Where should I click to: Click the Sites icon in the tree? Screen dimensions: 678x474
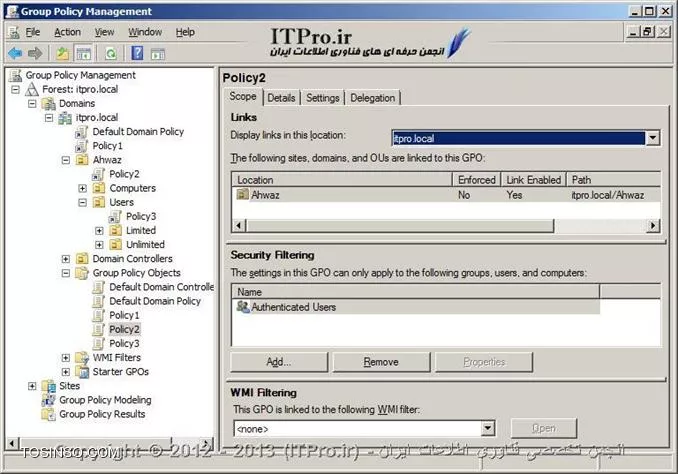(x=48, y=386)
